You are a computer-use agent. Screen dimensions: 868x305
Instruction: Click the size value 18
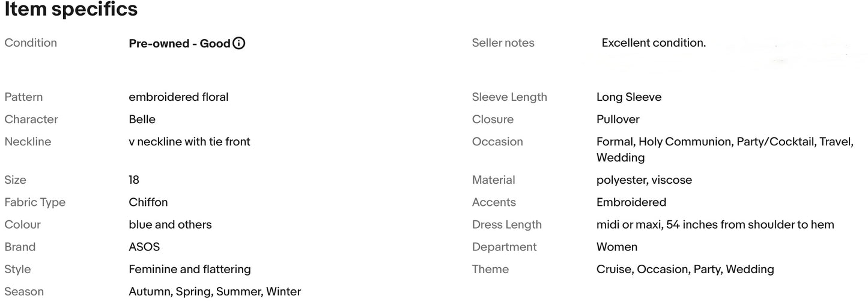(x=134, y=180)
